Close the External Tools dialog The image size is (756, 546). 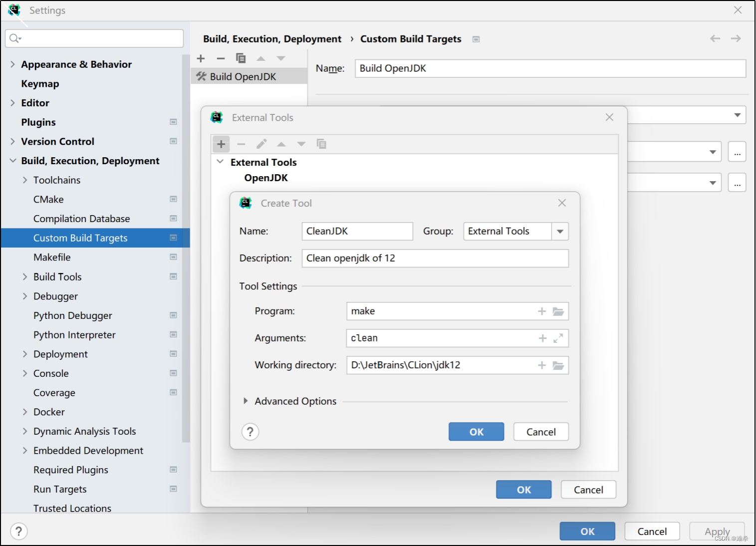(x=609, y=117)
